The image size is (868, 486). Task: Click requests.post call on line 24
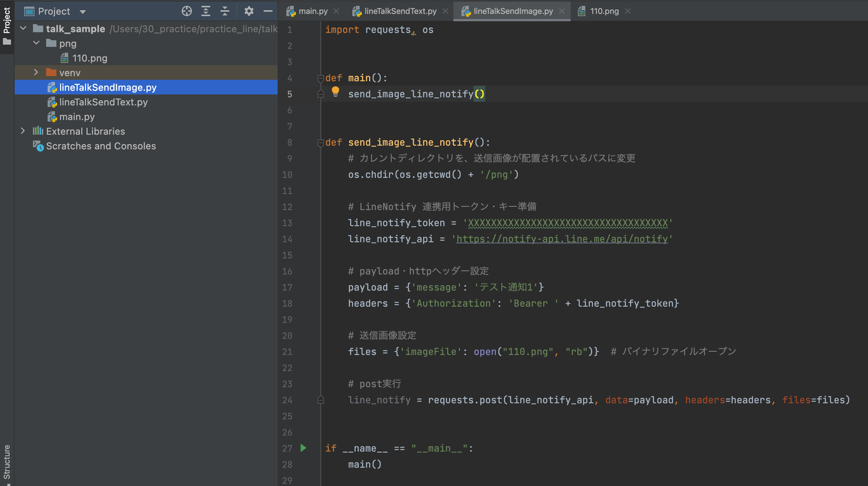639,400
